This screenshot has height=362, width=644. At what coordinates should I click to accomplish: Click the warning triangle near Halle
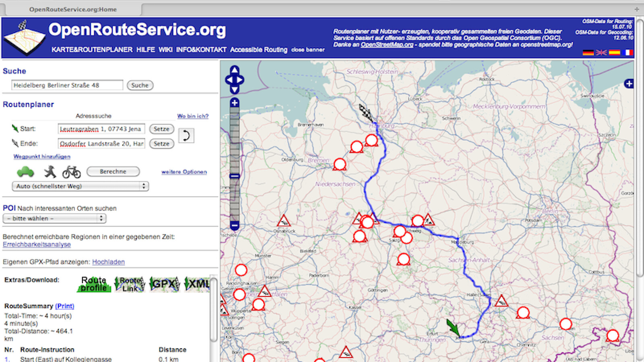501,300
